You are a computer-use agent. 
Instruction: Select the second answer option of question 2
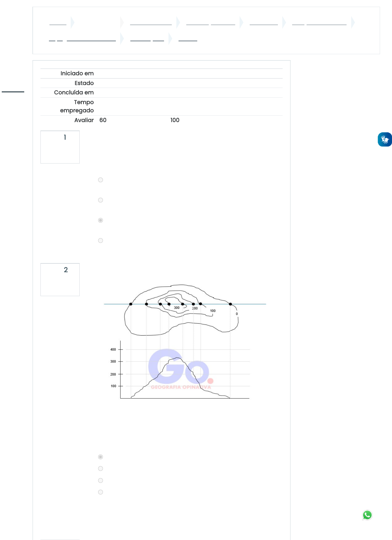pyautogui.click(x=100, y=469)
